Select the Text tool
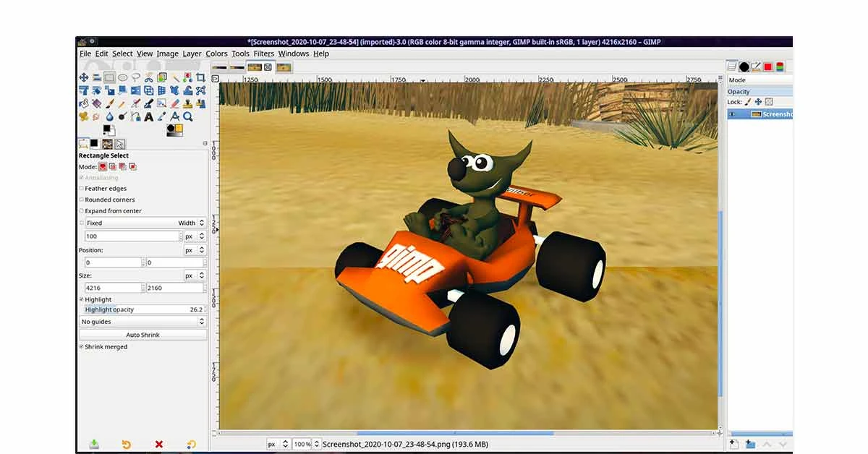The image size is (868, 454). coord(148,116)
